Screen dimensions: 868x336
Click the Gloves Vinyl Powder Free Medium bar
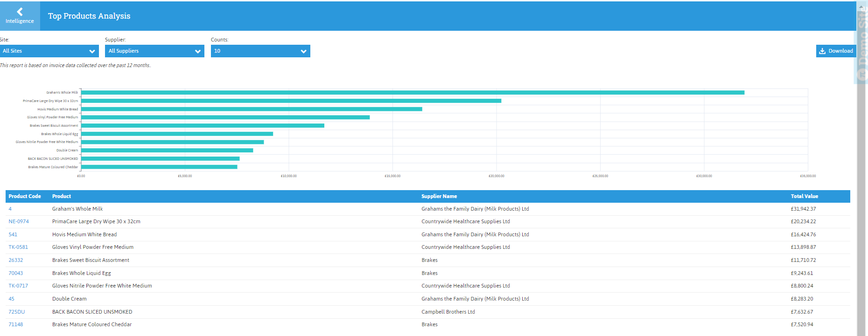pyautogui.click(x=225, y=117)
